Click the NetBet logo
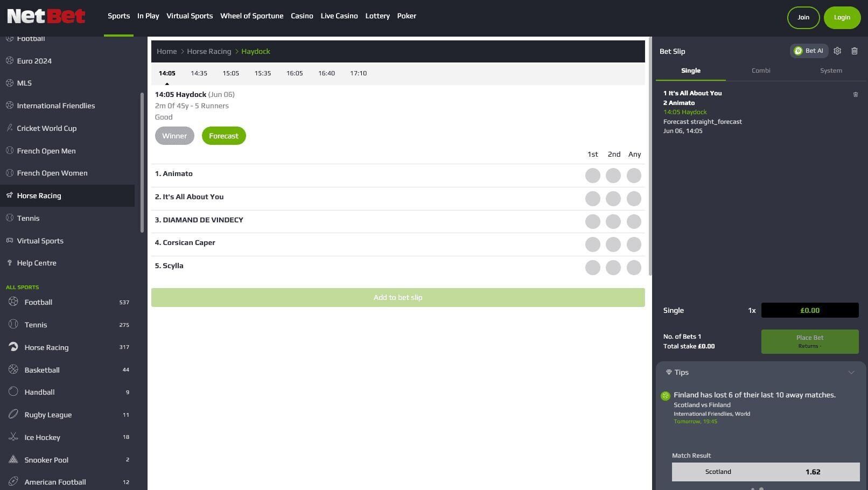868x490 pixels. click(46, 16)
